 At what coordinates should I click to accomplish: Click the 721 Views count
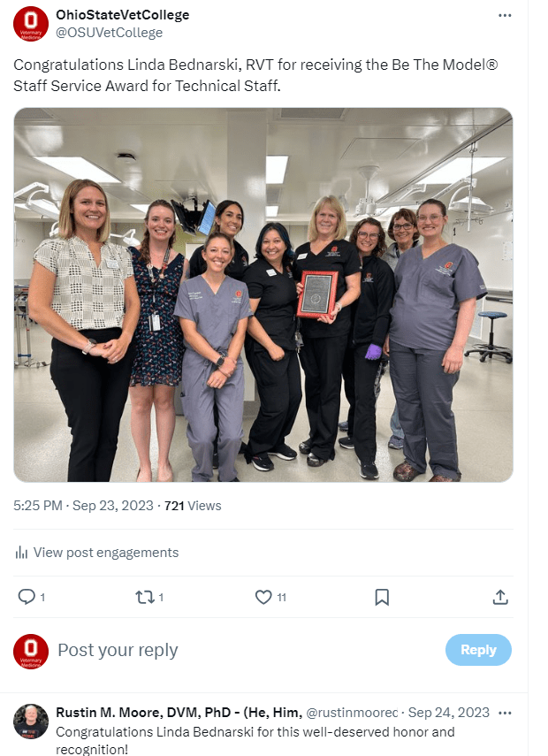click(193, 506)
